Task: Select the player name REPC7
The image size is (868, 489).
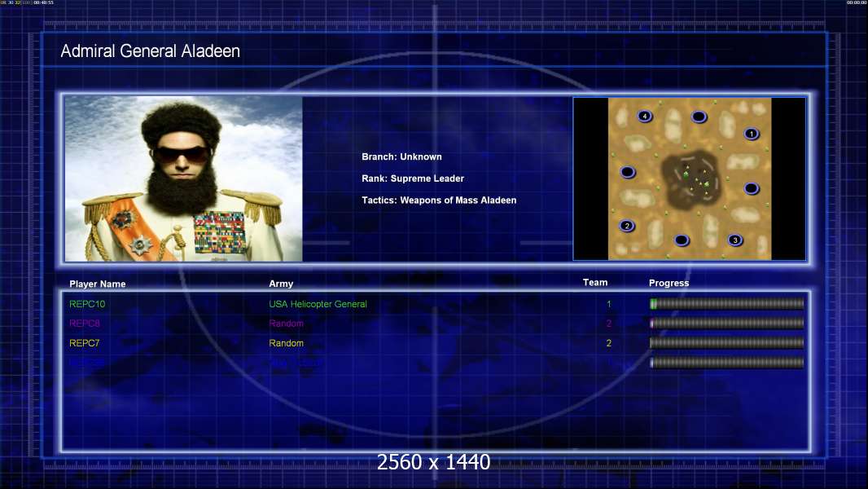Action: click(84, 343)
